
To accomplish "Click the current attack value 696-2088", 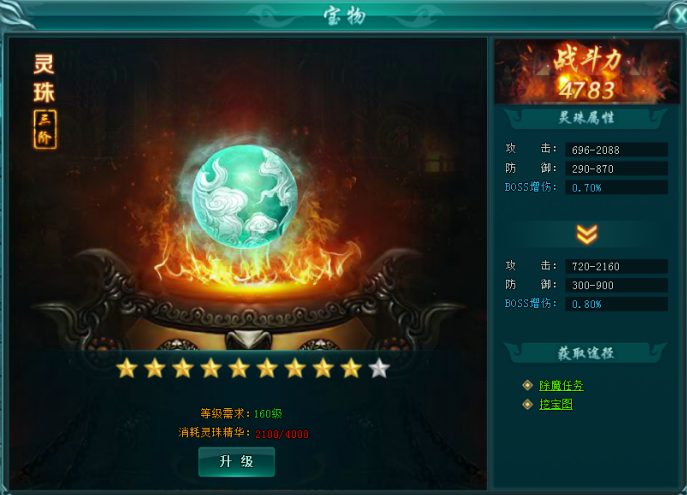I will tap(616, 150).
